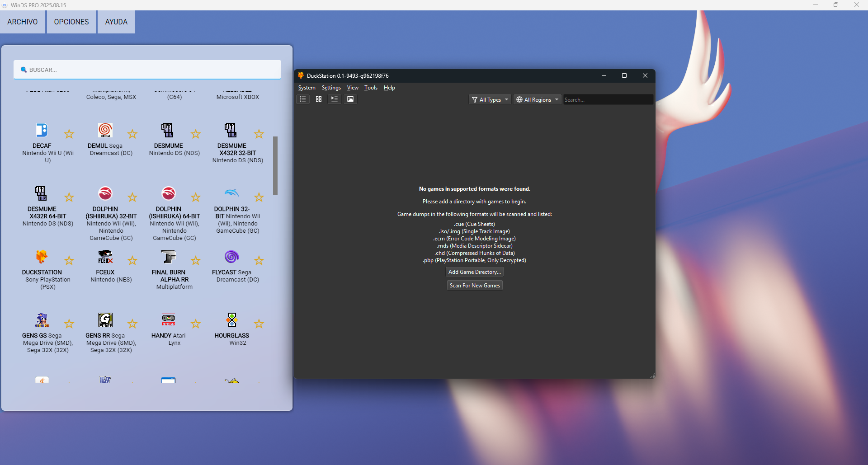Click the DESMUME Nintendo DS icon

click(168, 130)
